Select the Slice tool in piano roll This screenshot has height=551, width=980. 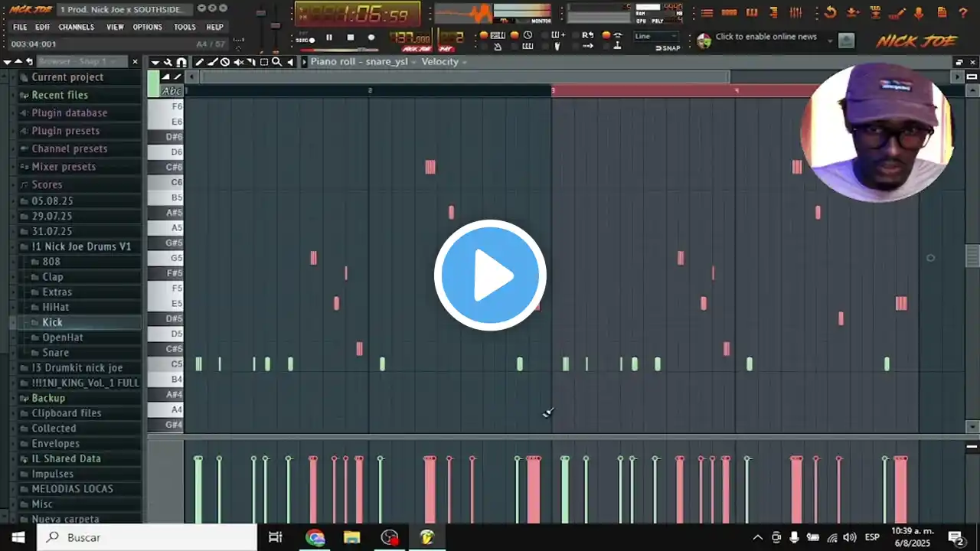[251, 62]
